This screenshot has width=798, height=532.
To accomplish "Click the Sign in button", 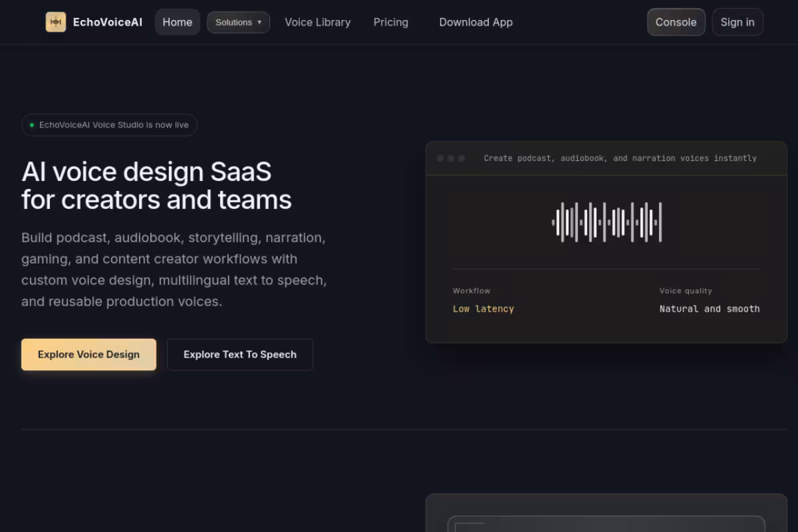I will [x=737, y=22].
